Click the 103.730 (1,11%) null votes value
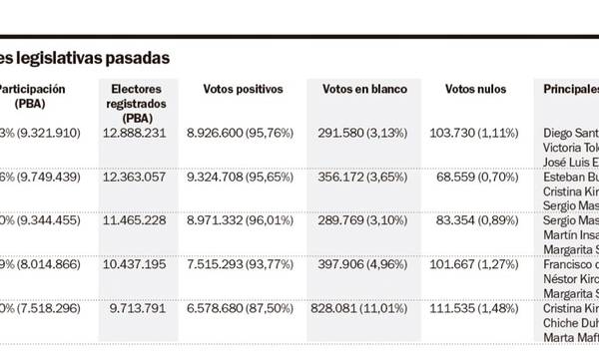 tap(474, 133)
